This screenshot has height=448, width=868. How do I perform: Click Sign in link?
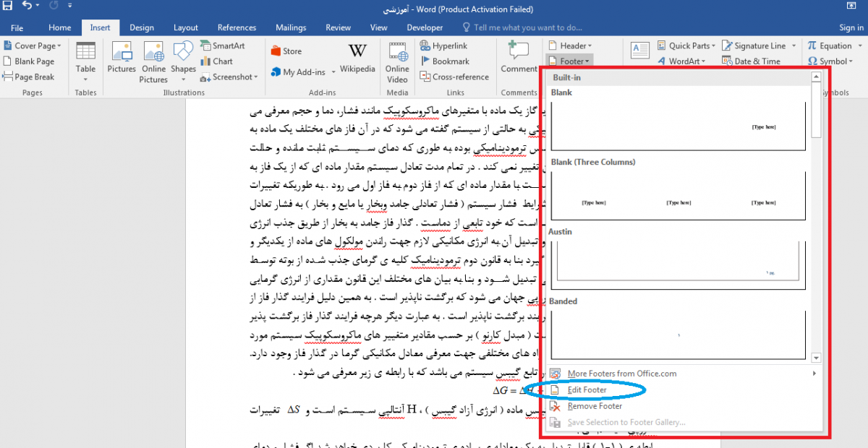[x=851, y=27]
